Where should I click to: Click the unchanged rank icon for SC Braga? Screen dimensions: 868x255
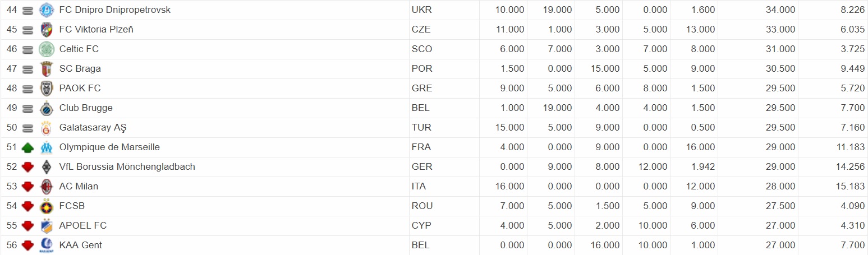point(28,69)
